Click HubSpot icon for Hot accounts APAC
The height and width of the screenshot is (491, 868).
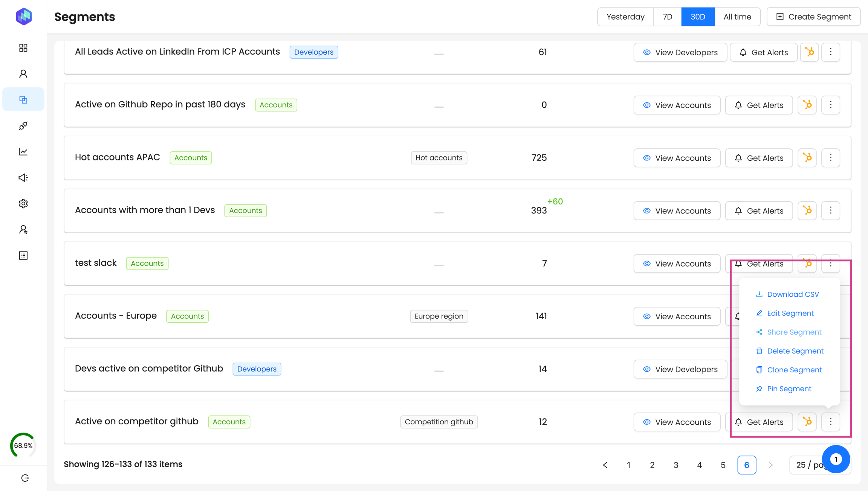(807, 158)
